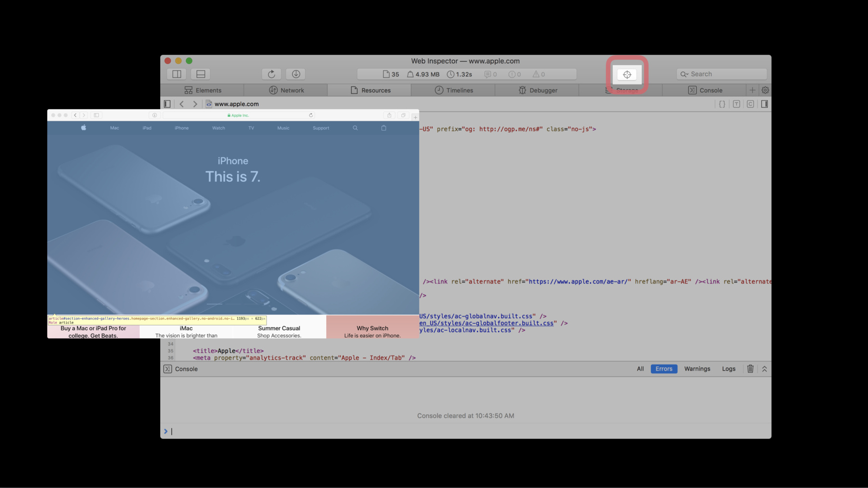Toggle the right details sidebar in inspector
The height and width of the screenshot is (488, 868).
[764, 104]
